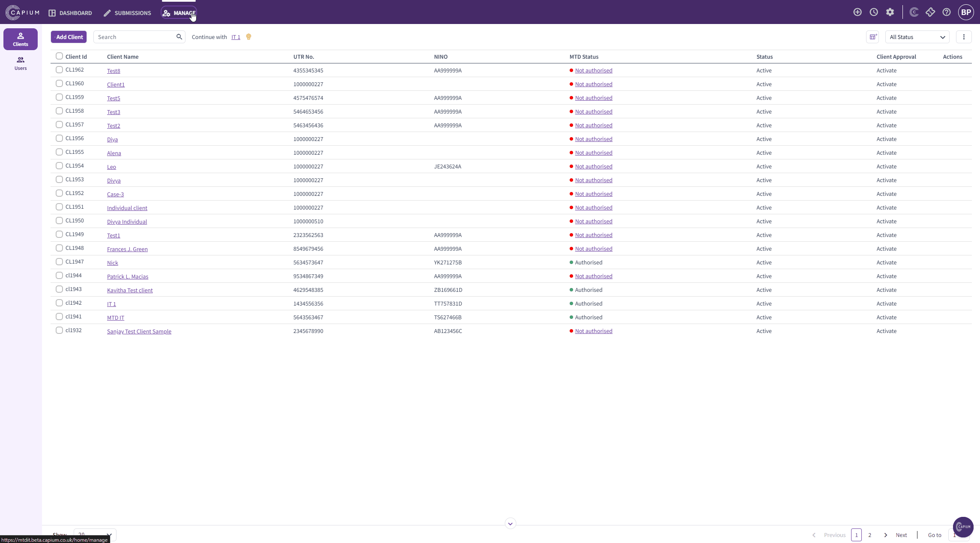This screenshot has height=543, width=980.
Task: Open the Dashboard menu
Action: [x=70, y=13]
